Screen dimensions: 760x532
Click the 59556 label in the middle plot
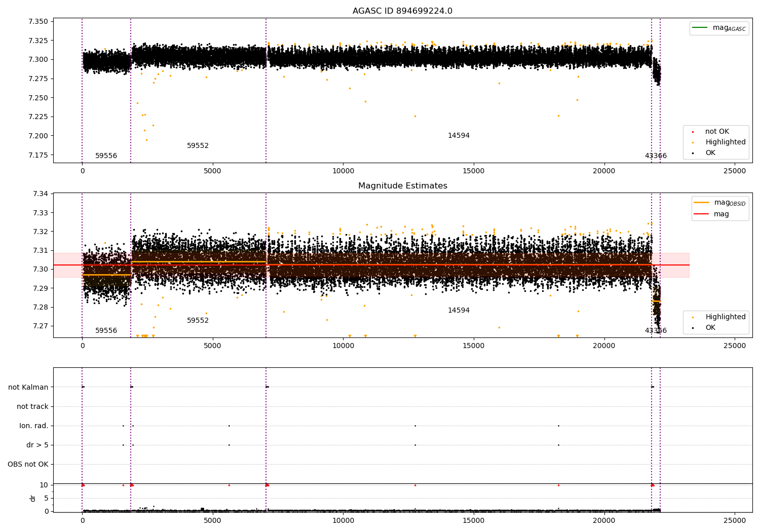(x=106, y=331)
